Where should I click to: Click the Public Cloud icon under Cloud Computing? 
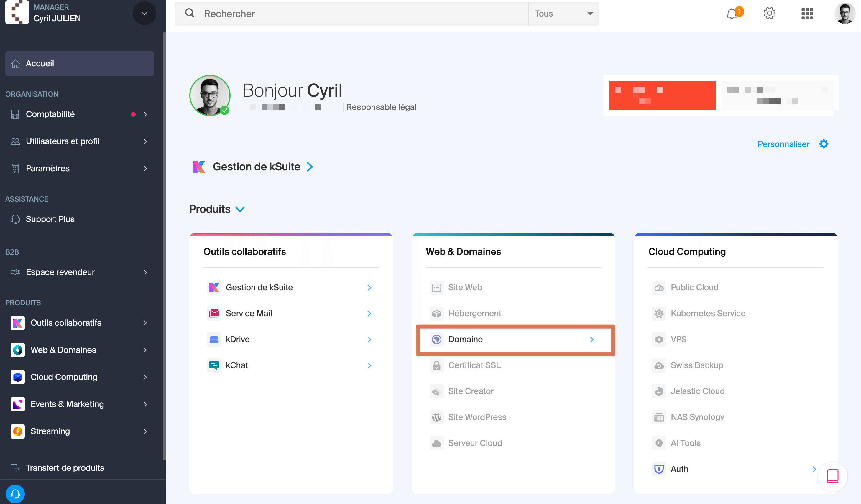coord(659,287)
